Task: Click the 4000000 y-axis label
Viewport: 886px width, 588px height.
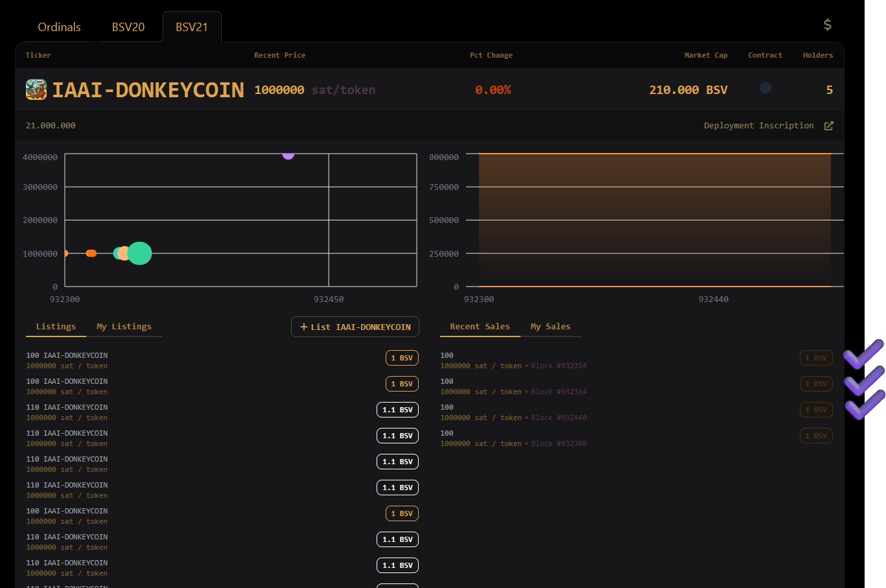Action: pyautogui.click(x=40, y=158)
